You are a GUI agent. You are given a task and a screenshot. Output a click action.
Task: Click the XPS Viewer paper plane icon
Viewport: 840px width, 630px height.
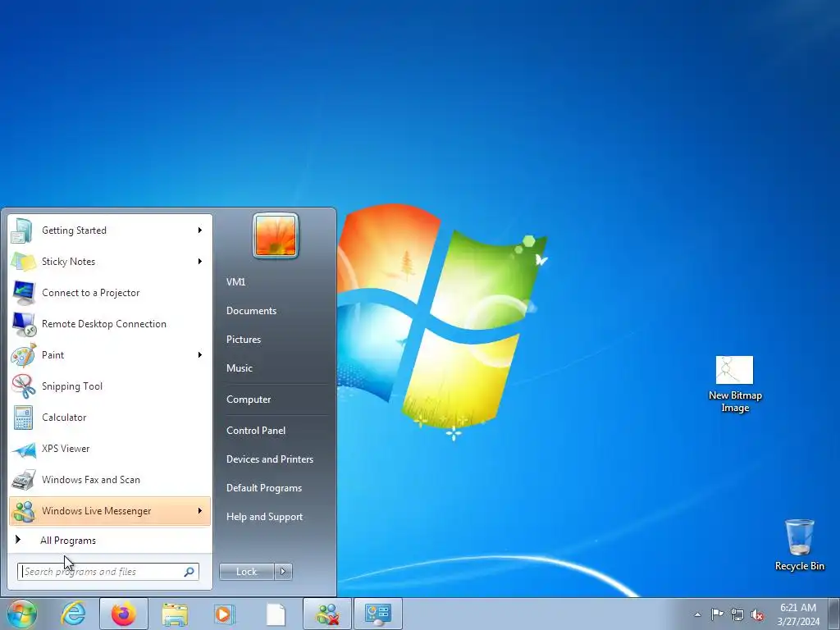pyautogui.click(x=23, y=449)
